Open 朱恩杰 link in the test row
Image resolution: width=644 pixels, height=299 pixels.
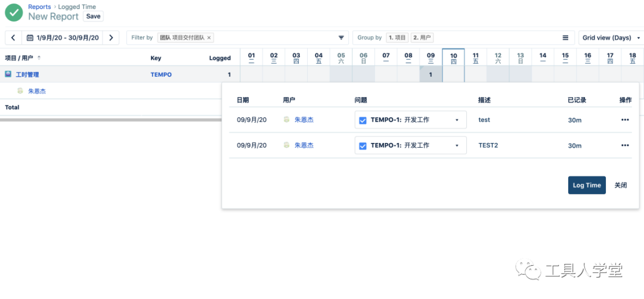(x=304, y=120)
